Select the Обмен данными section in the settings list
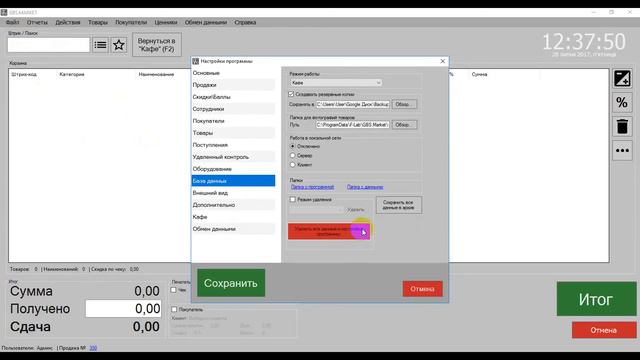Viewport: 640px width, 360px height. pos(233,229)
